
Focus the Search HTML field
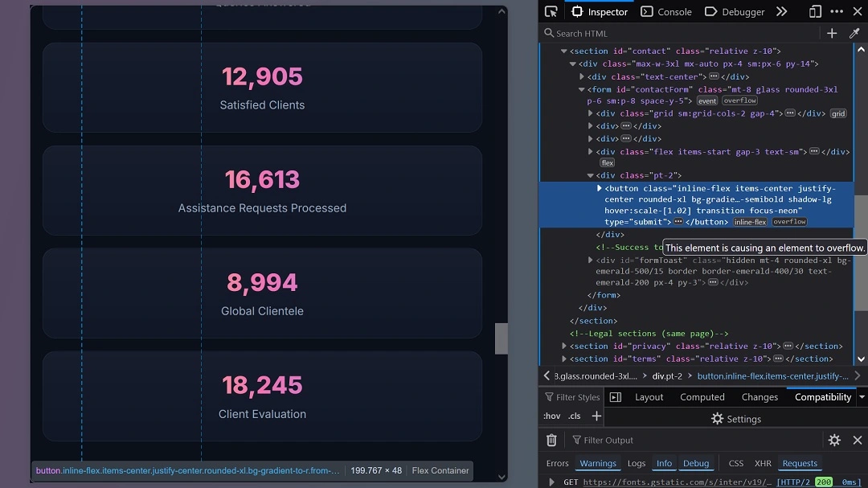[x=680, y=33]
